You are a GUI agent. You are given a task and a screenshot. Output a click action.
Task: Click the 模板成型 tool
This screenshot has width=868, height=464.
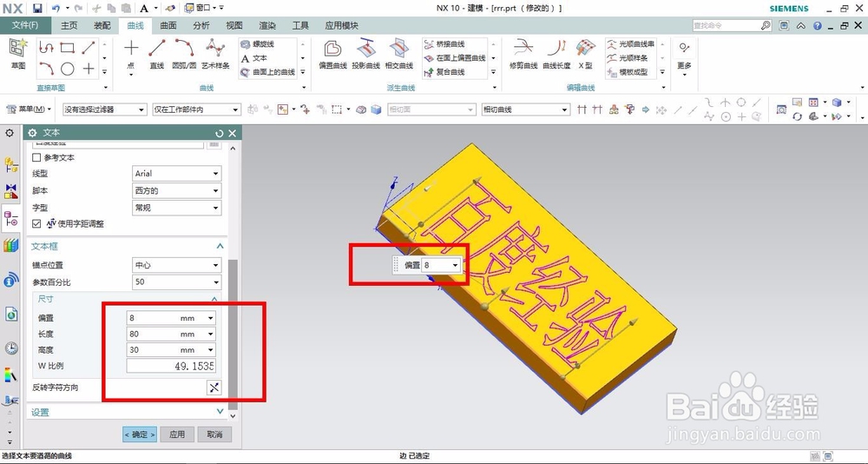click(x=628, y=72)
